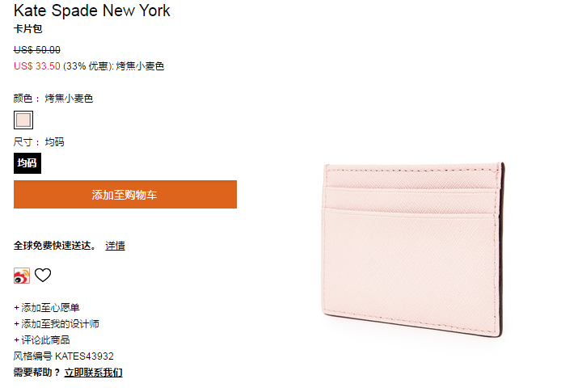Screen dimensions: 578x392
Task: Click the red US$ 33.50 sale price
Action: tap(37, 66)
